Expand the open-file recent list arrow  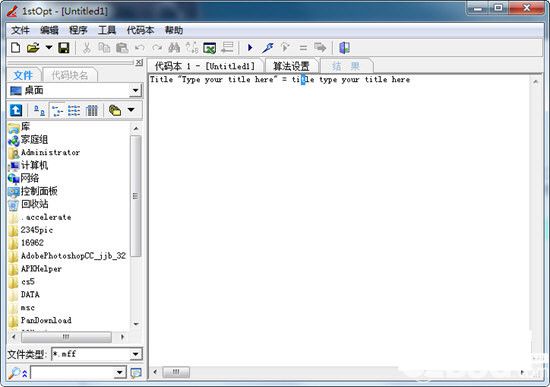49,47
